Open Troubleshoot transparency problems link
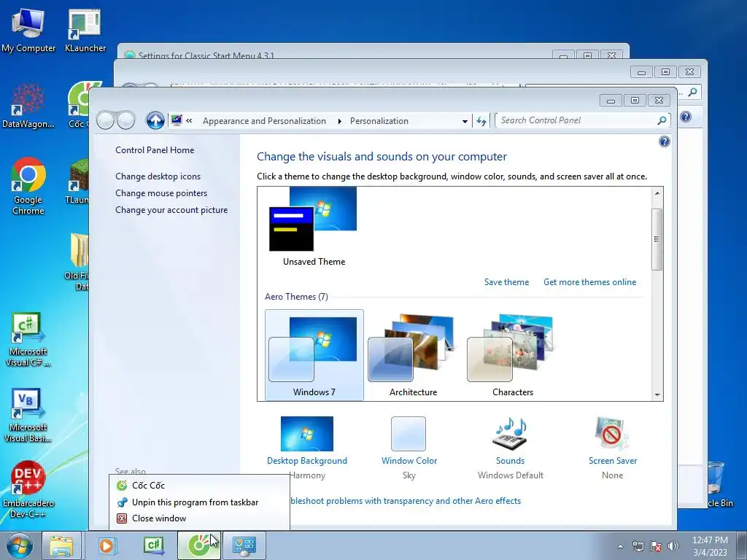Image resolution: width=747 pixels, height=560 pixels. 406,501
